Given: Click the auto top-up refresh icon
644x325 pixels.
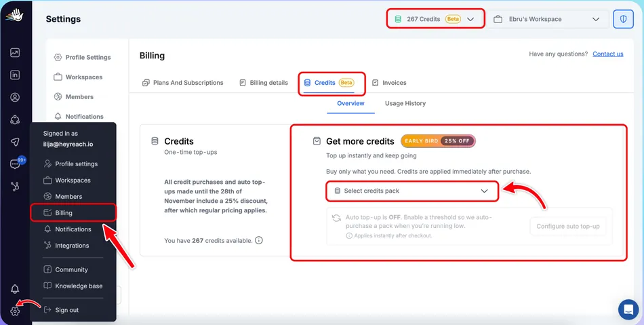Looking at the screenshot, I should (336, 218).
